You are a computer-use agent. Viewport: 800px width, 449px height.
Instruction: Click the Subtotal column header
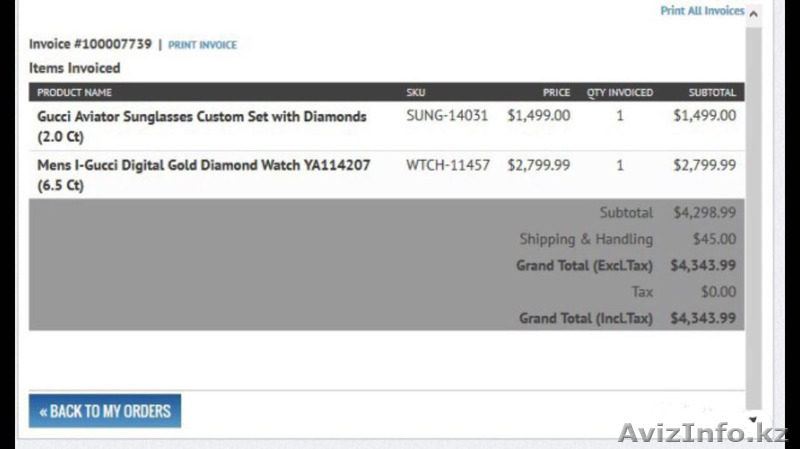[712, 92]
